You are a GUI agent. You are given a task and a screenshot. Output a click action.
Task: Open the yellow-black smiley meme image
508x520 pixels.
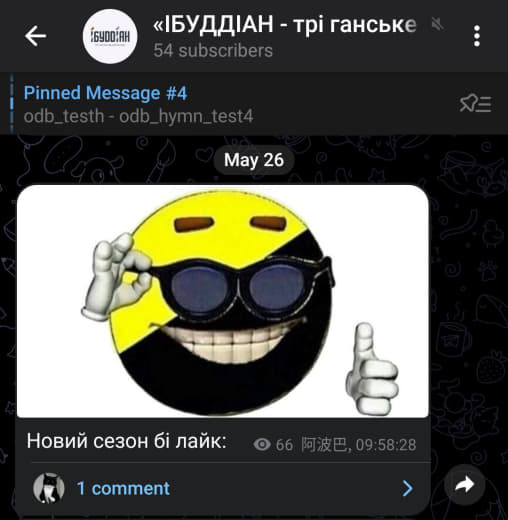223,301
